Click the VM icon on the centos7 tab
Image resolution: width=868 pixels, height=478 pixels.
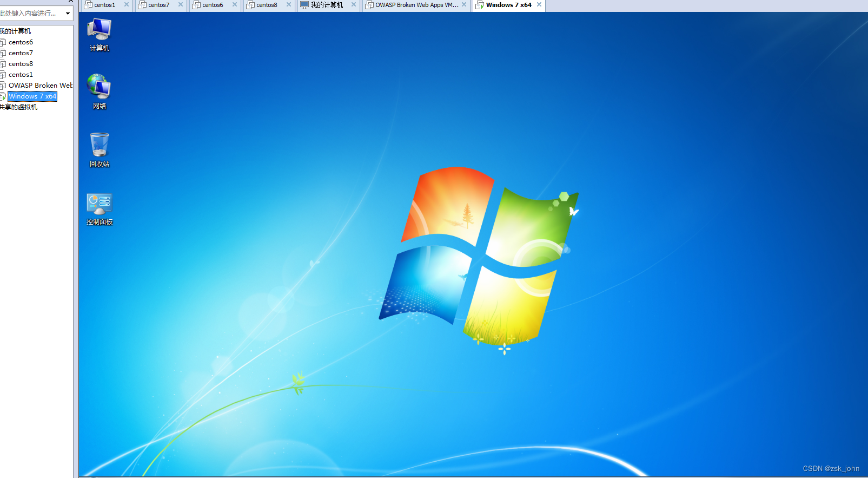tap(142, 5)
